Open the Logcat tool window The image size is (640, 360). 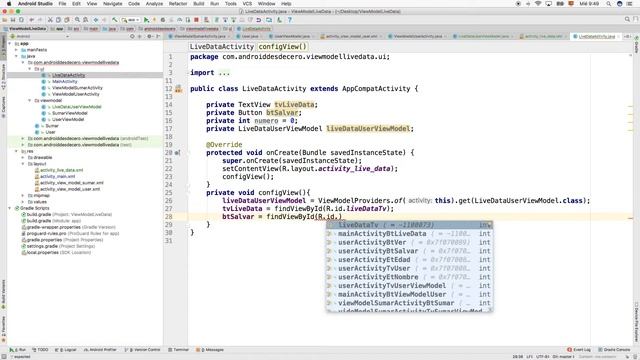coord(66,350)
